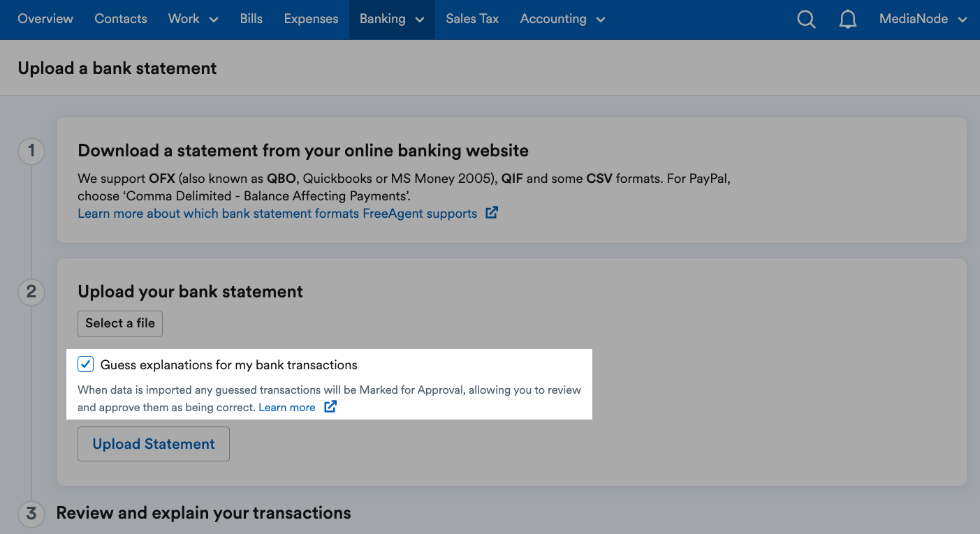
Task: Open the Bills tab
Action: point(251,20)
